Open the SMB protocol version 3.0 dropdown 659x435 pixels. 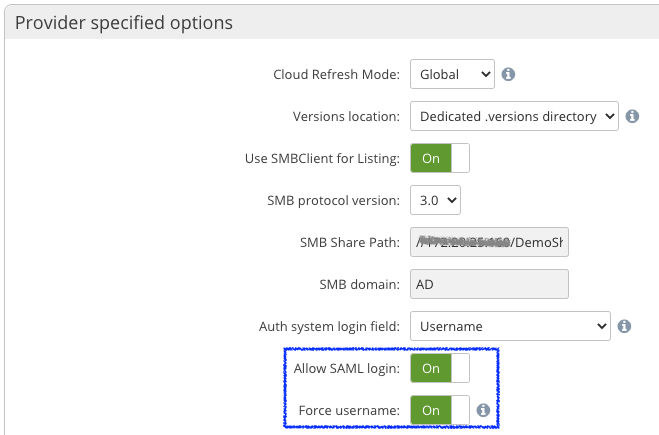[x=435, y=200]
